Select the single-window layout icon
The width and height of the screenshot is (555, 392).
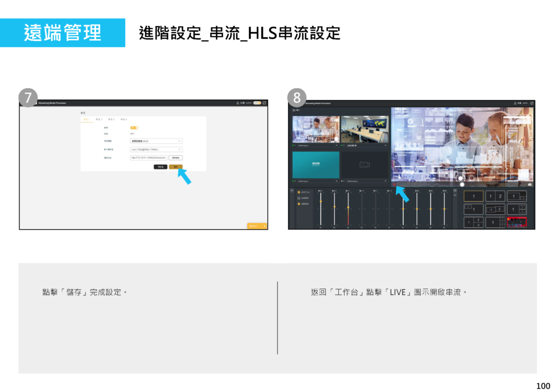pos(473,196)
